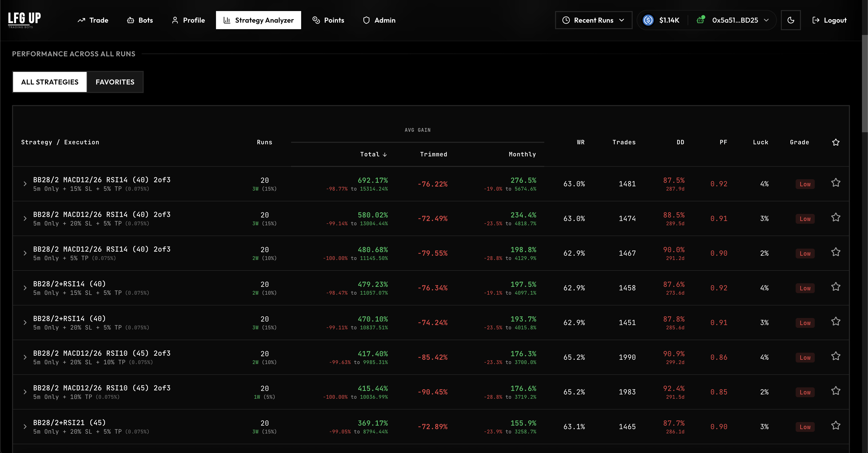Expand the 470.10% total gain strategy row
This screenshot has height=453, width=868.
coord(25,323)
